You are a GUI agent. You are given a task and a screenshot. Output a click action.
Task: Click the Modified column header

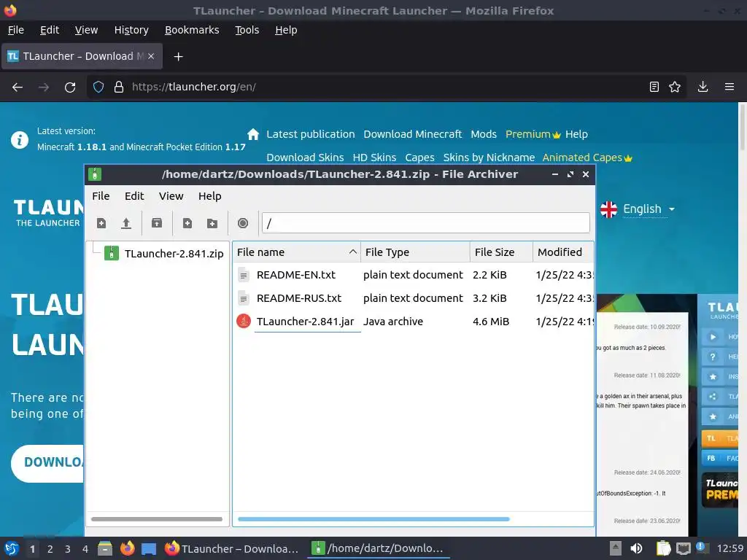(563, 252)
